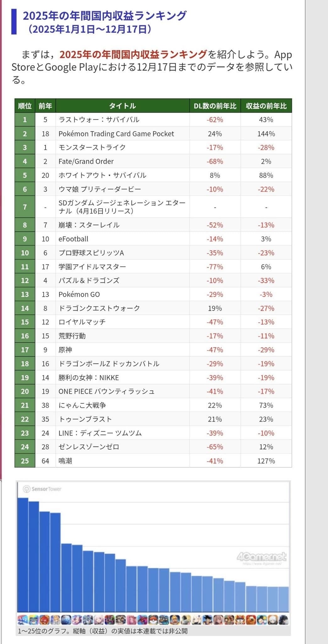The image size is (328, 644).
Task: Click the 144% revenue cell
Action: [266, 134]
